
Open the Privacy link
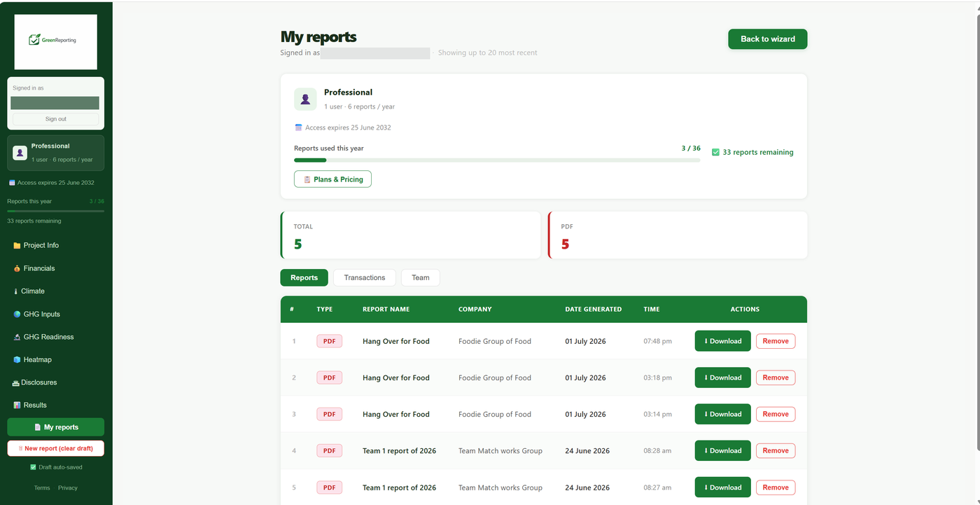(68, 488)
